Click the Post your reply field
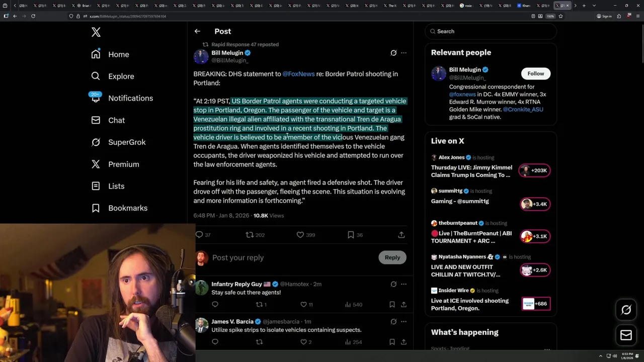This screenshot has height=362, width=644. (293, 257)
